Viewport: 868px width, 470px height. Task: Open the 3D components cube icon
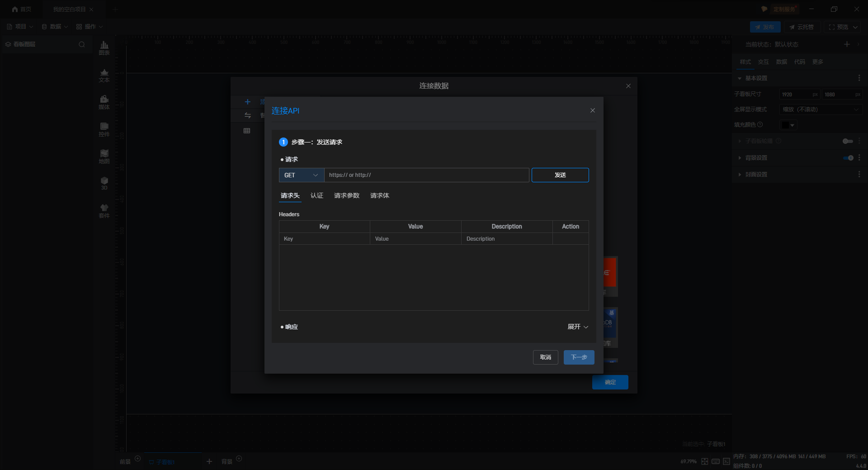pos(104,183)
